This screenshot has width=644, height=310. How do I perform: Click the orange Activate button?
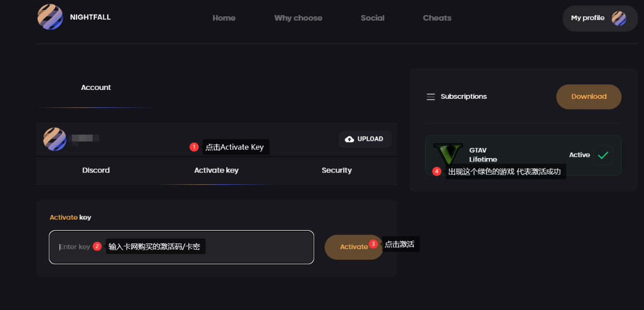click(x=354, y=247)
